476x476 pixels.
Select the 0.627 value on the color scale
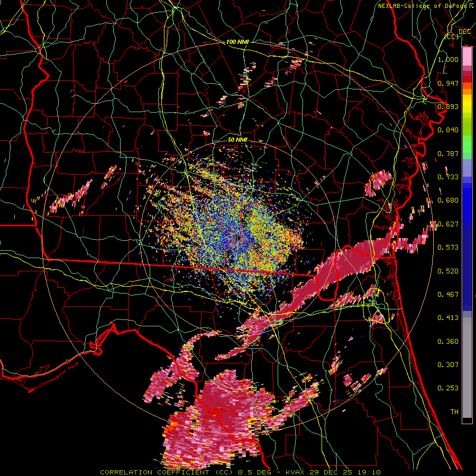point(448,224)
